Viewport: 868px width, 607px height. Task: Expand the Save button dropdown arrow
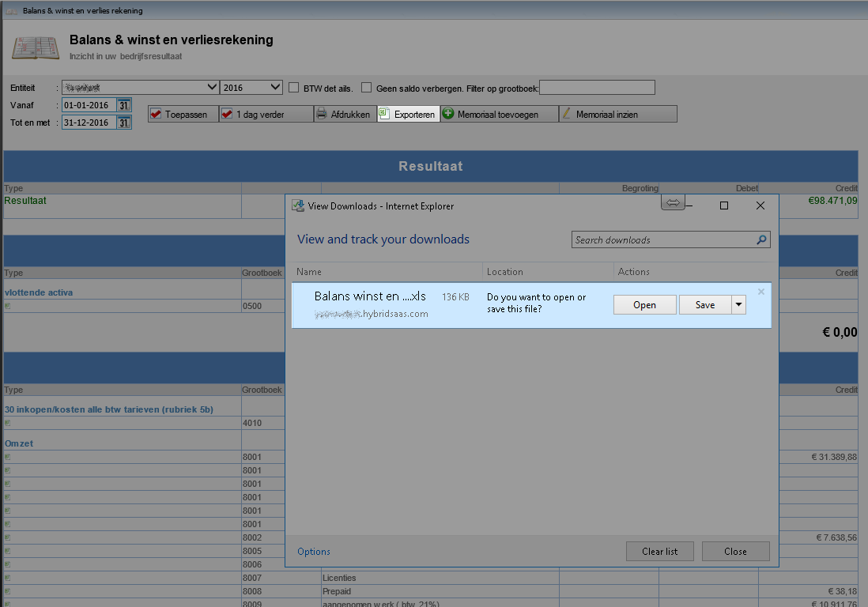coord(738,305)
